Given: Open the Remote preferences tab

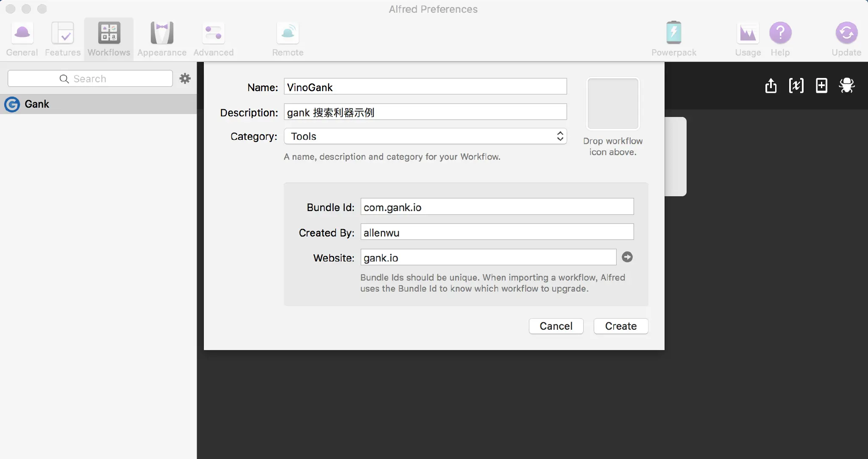Looking at the screenshot, I should tap(288, 39).
